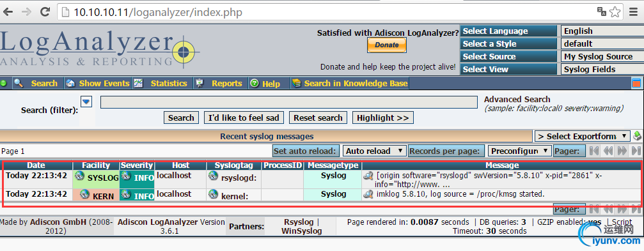
Task: Go to previous page with top pager icon
Action: pyautogui.click(x=608, y=151)
